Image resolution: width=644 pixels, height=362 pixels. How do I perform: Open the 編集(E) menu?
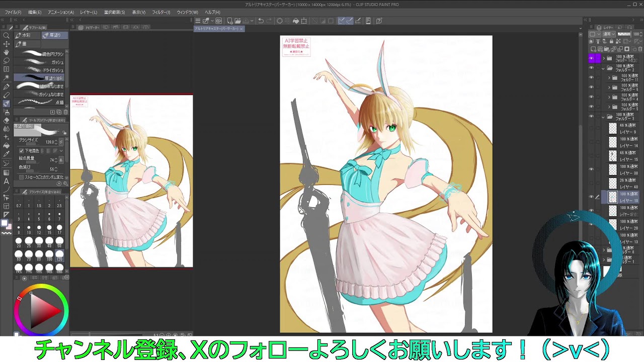[x=35, y=12]
